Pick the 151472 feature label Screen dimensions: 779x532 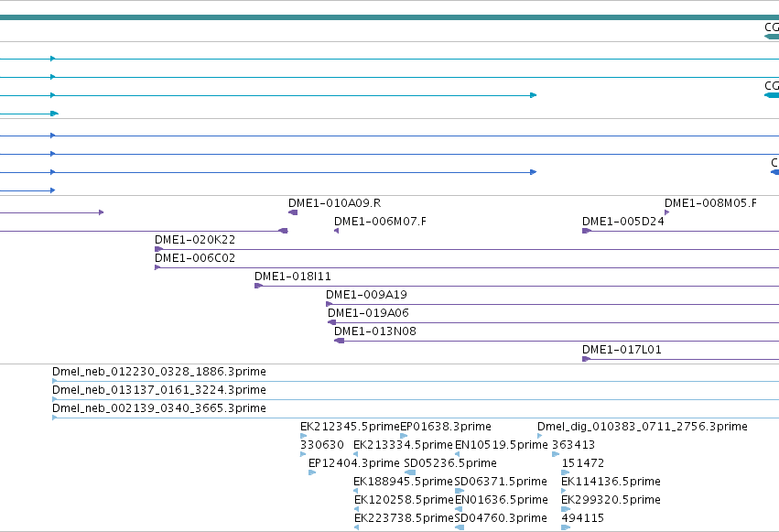tap(583, 464)
